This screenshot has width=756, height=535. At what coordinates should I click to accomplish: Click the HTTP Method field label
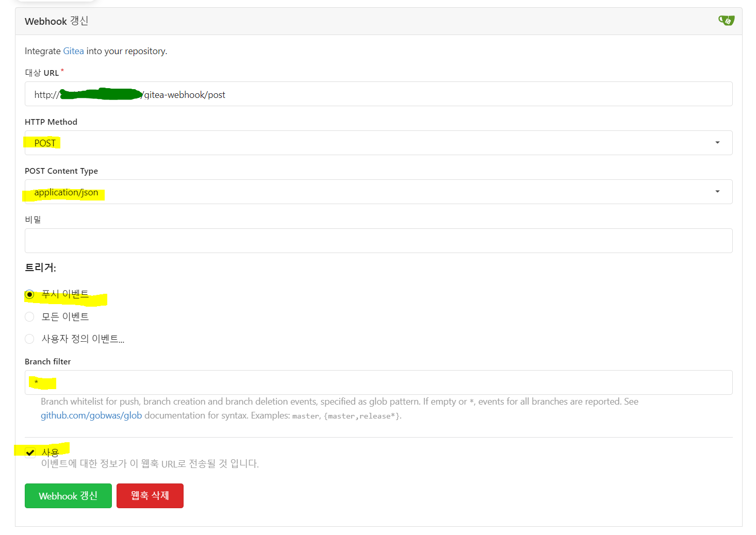pyautogui.click(x=51, y=122)
